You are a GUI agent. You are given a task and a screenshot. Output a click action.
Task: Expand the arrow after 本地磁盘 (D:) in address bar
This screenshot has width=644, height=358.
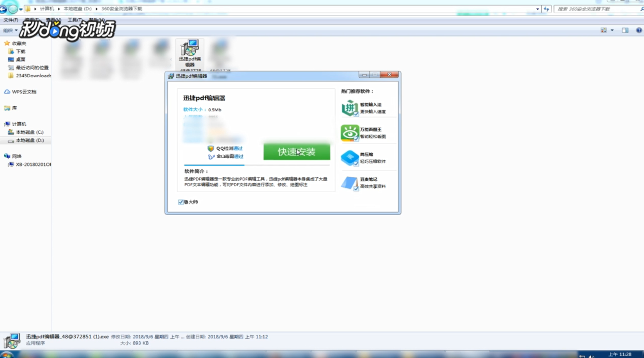(x=96, y=9)
